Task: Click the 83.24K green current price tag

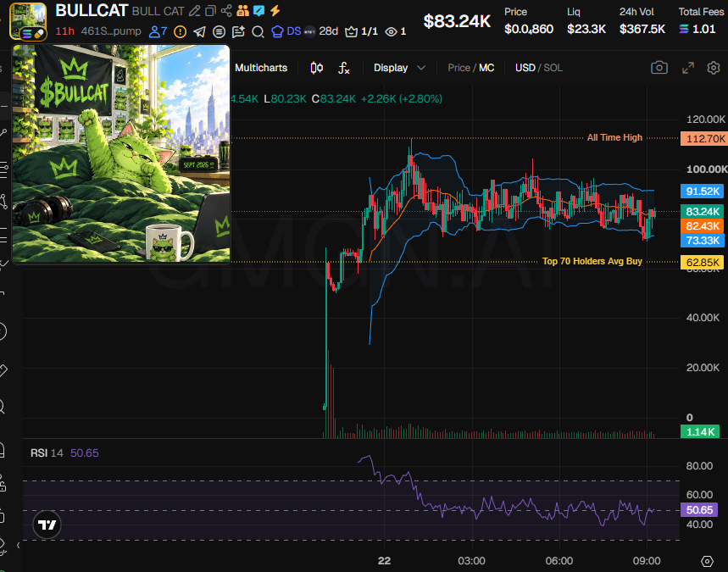Action: pos(702,211)
